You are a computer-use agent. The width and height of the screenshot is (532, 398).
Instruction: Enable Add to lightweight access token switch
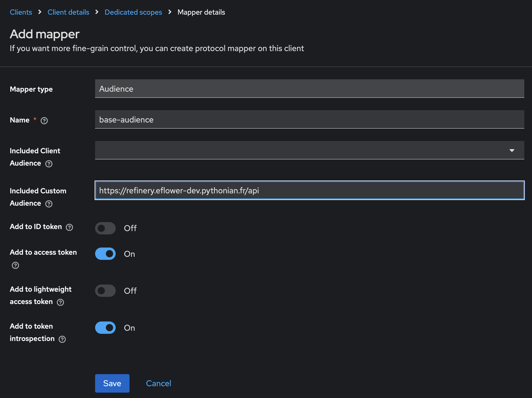pyautogui.click(x=105, y=291)
